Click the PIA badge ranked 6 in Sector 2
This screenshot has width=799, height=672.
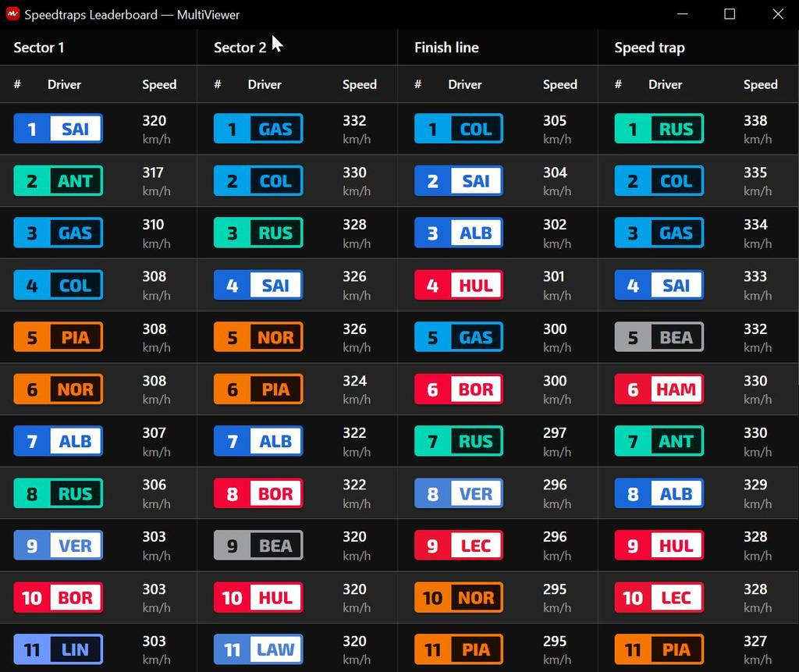(258, 389)
